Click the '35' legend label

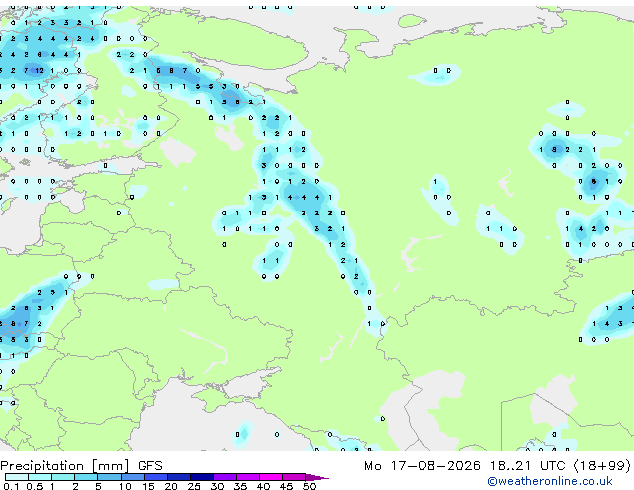240,486
